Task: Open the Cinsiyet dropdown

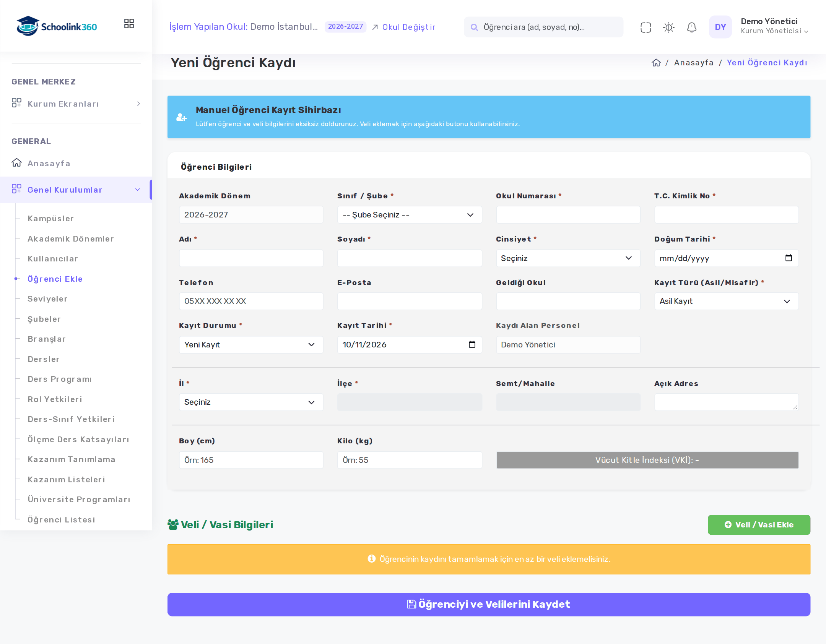Action: (568, 258)
